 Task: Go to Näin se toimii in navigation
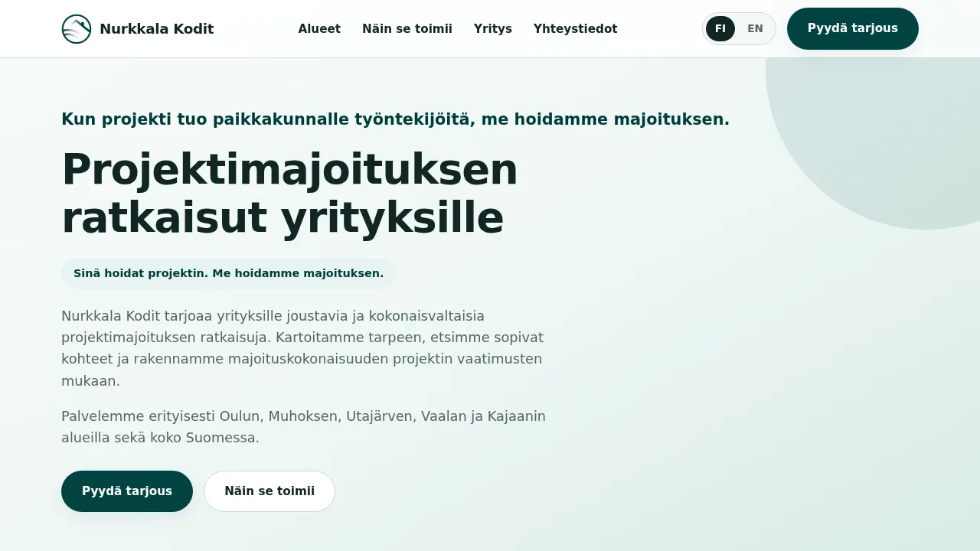coord(407,29)
